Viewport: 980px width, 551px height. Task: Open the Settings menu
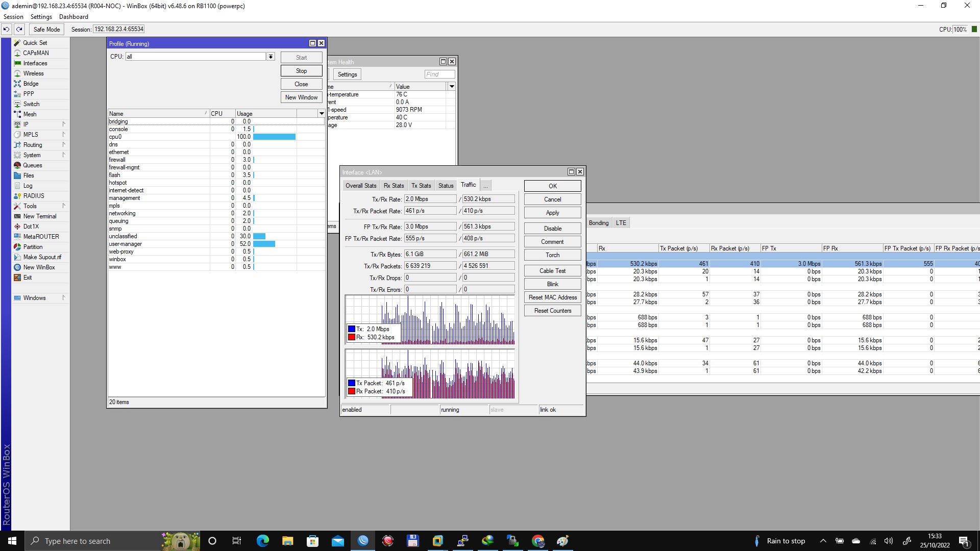pos(41,17)
